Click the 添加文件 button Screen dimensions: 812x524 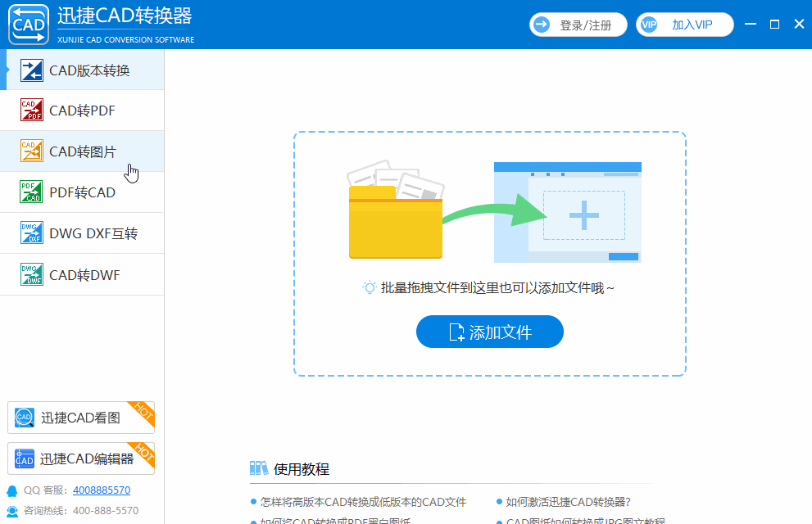490,332
